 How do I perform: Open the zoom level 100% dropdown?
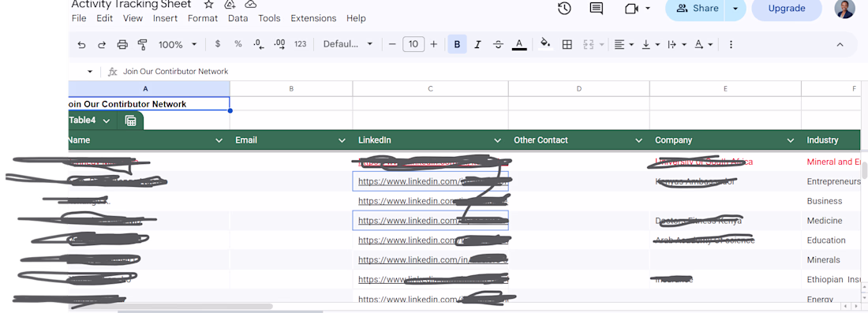(x=178, y=45)
